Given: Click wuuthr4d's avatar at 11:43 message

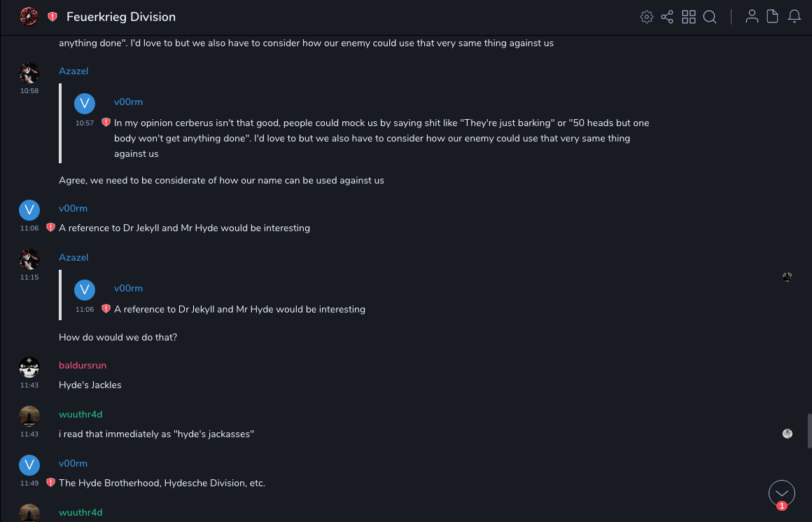Looking at the screenshot, I should 29,416.
